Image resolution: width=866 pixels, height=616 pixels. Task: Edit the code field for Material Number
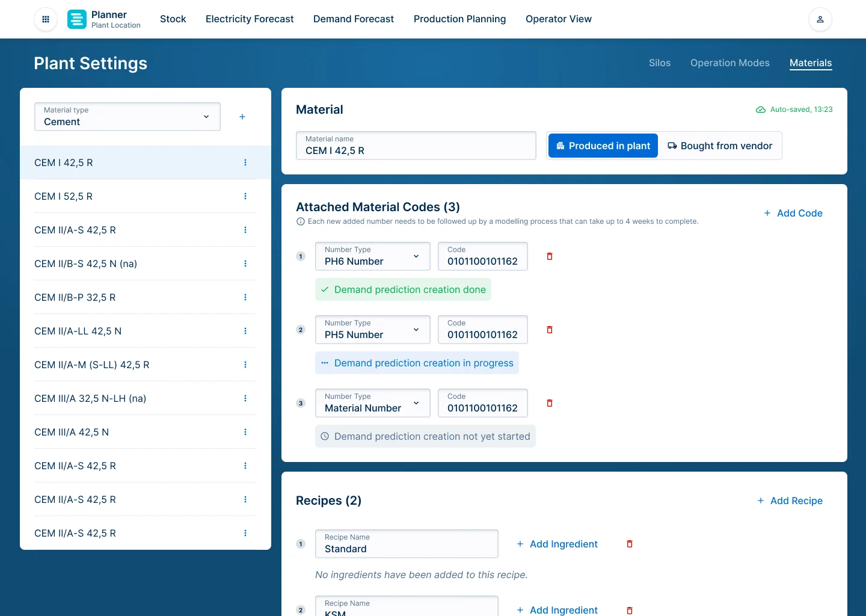point(483,403)
